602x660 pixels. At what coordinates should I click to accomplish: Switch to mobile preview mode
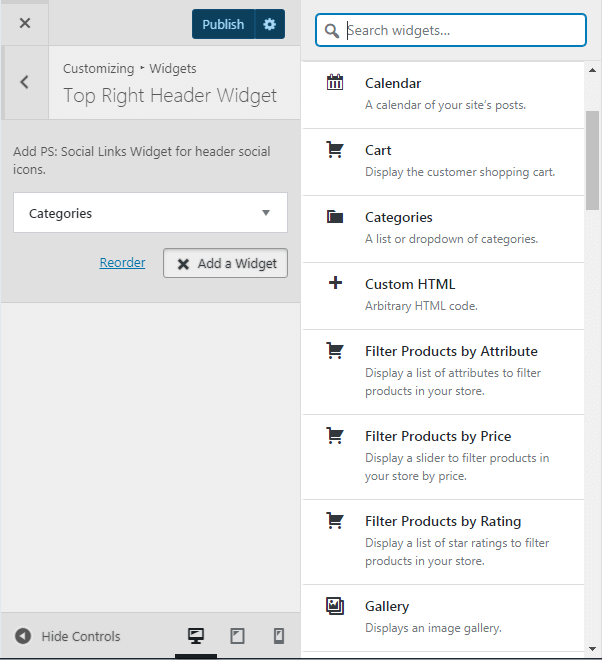pos(279,636)
